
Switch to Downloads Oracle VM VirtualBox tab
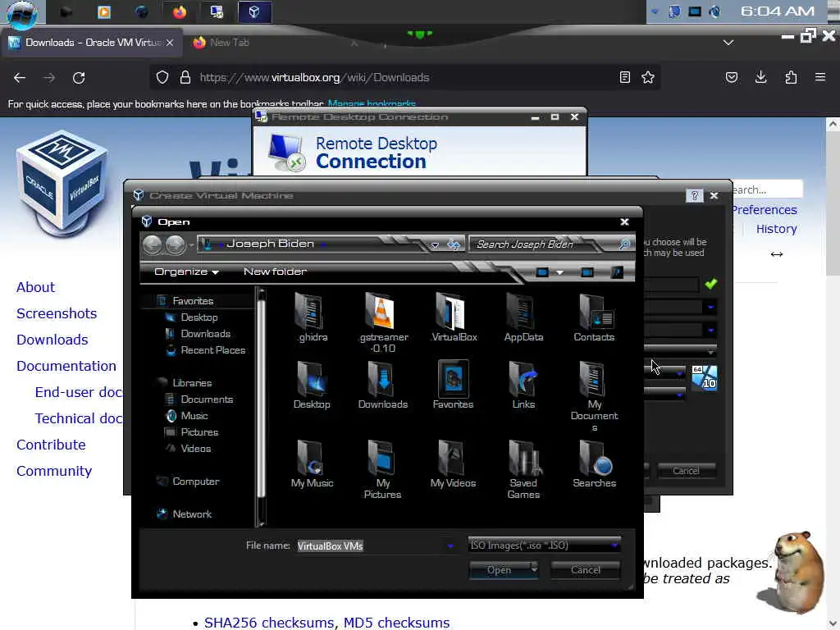[92, 43]
